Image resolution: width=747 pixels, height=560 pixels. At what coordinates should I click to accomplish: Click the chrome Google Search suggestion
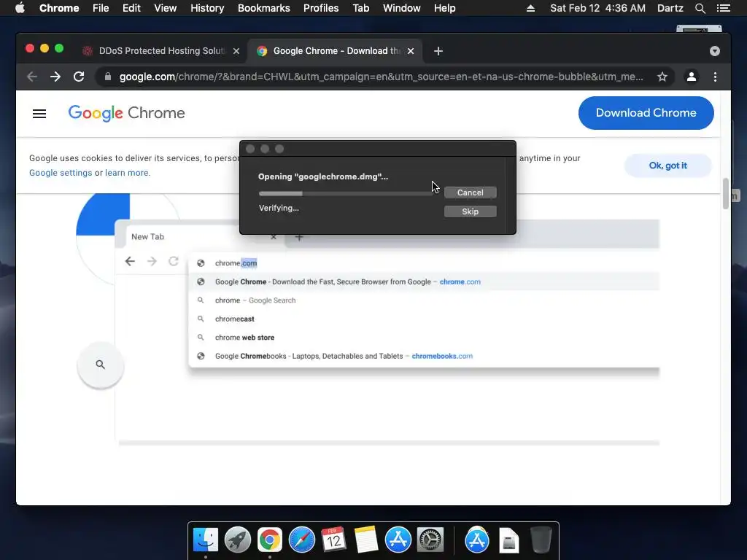(424, 300)
